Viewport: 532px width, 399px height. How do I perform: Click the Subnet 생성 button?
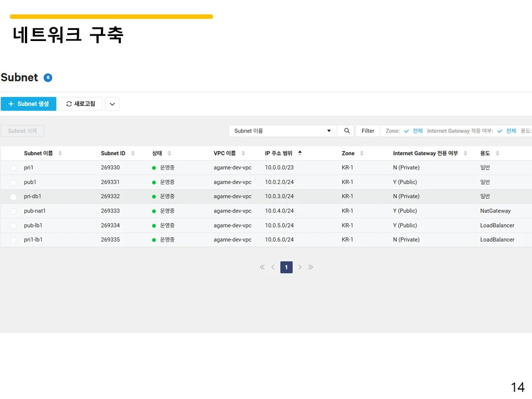(x=28, y=104)
